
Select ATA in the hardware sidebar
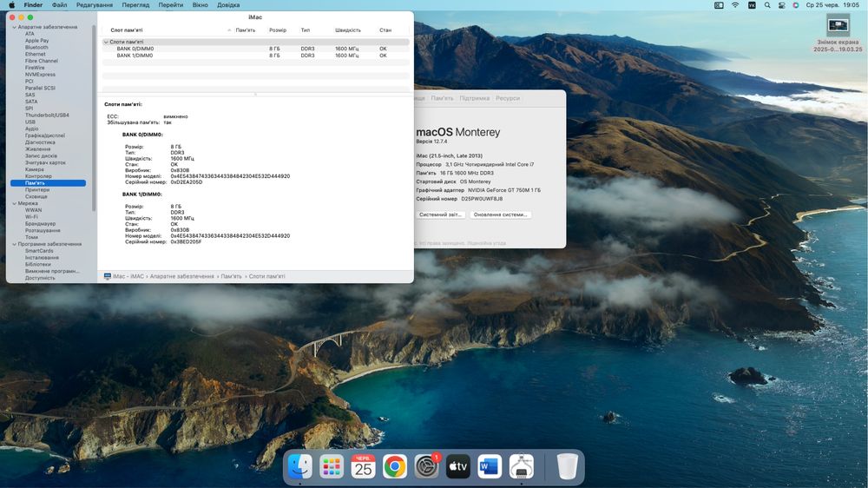click(30, 34)
